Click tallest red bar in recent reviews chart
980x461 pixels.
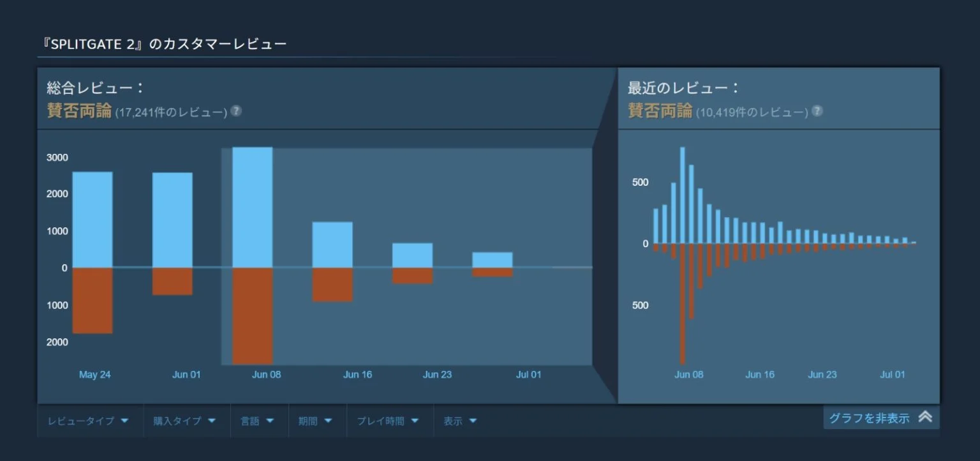pos(683,303)
